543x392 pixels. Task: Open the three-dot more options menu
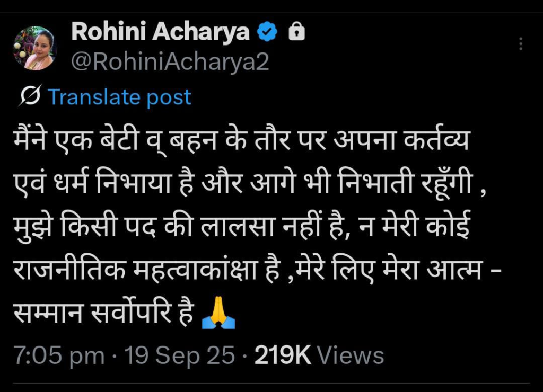point(521,44)
